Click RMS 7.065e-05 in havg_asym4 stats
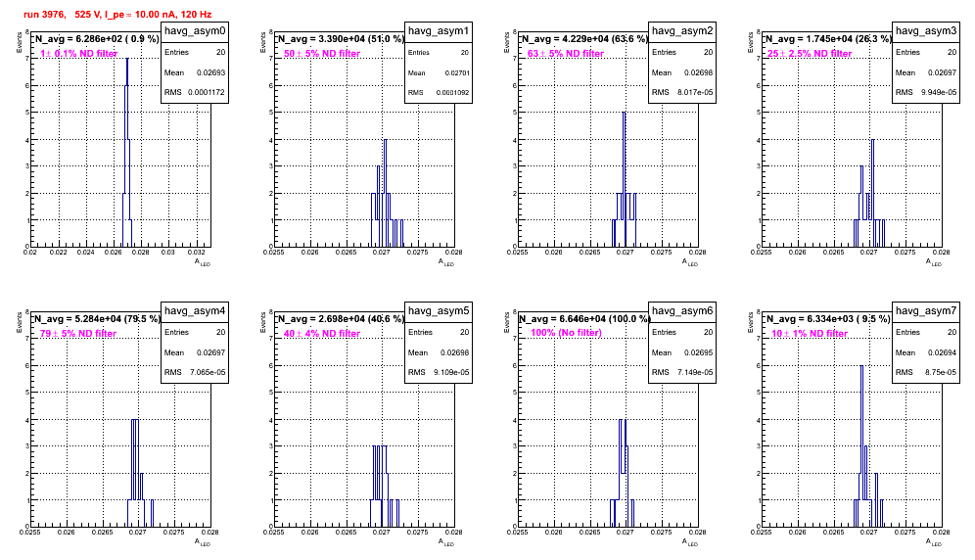Screen dimensions: 975x560 (x=195, y=372)
